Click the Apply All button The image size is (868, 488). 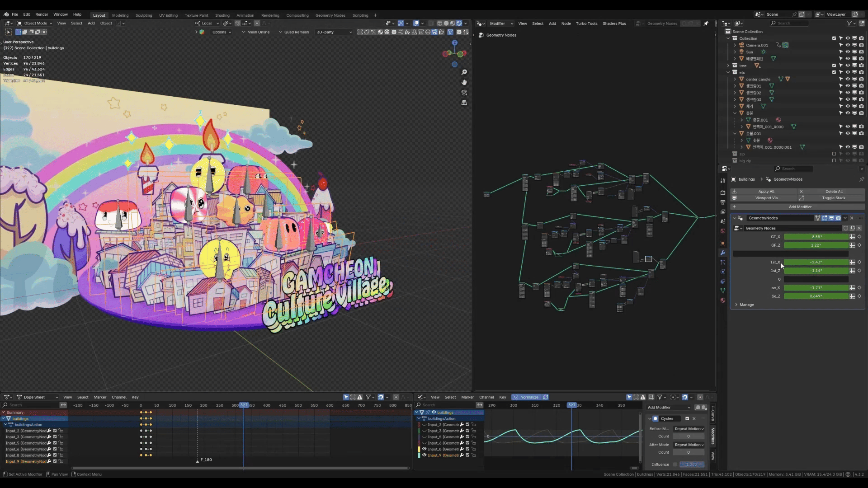click(x=764, y=192)
